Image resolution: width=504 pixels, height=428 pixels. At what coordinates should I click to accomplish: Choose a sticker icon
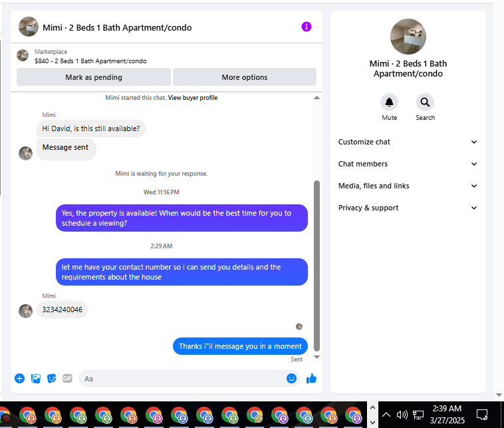[x=51, y=379]
